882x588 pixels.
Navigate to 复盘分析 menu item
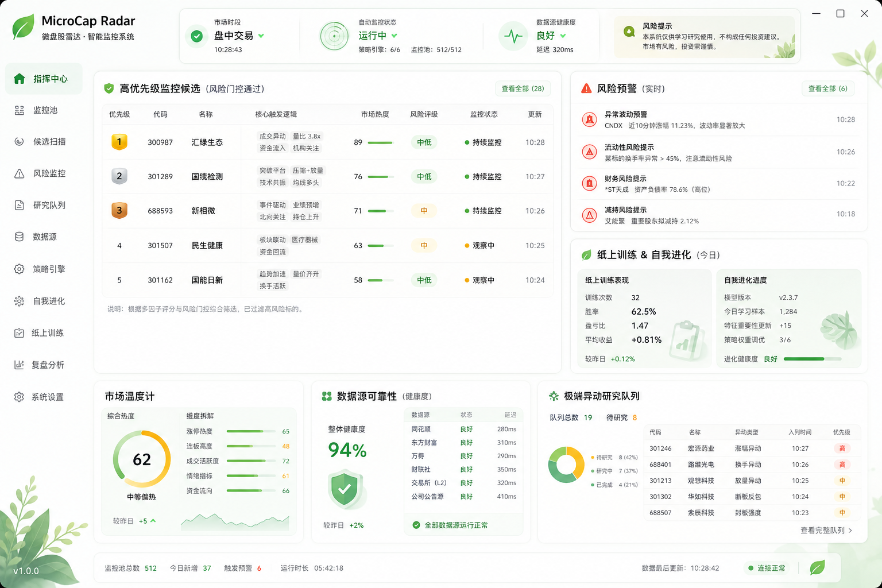click(x=44, y=365)
